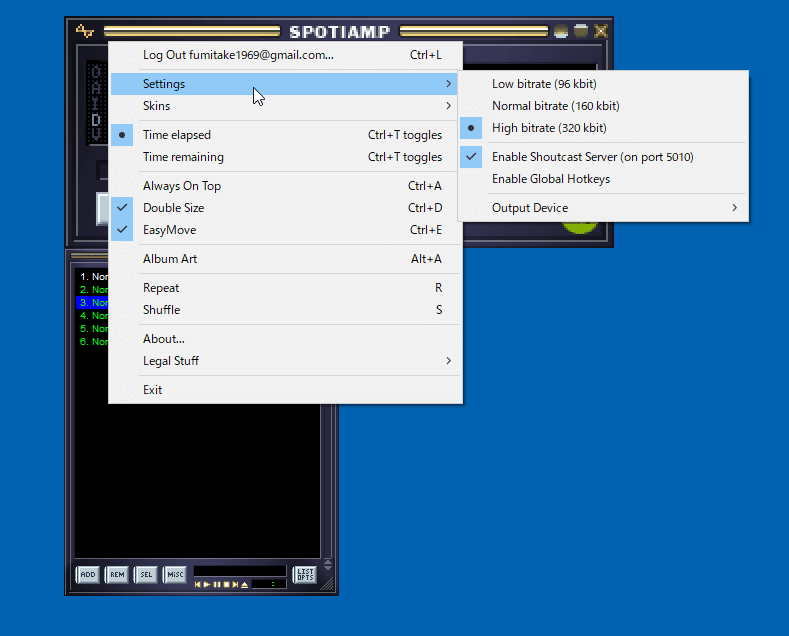
Task: Select playlist track 1
Action: (94, 276)
